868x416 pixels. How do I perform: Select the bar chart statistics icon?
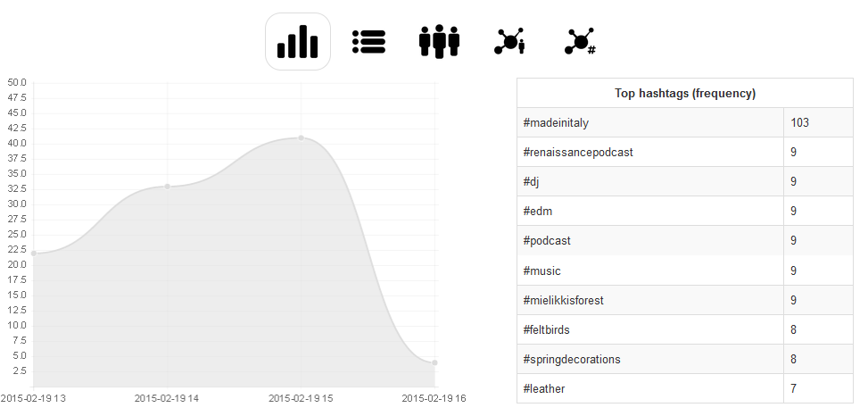click(x=298, y=41)
